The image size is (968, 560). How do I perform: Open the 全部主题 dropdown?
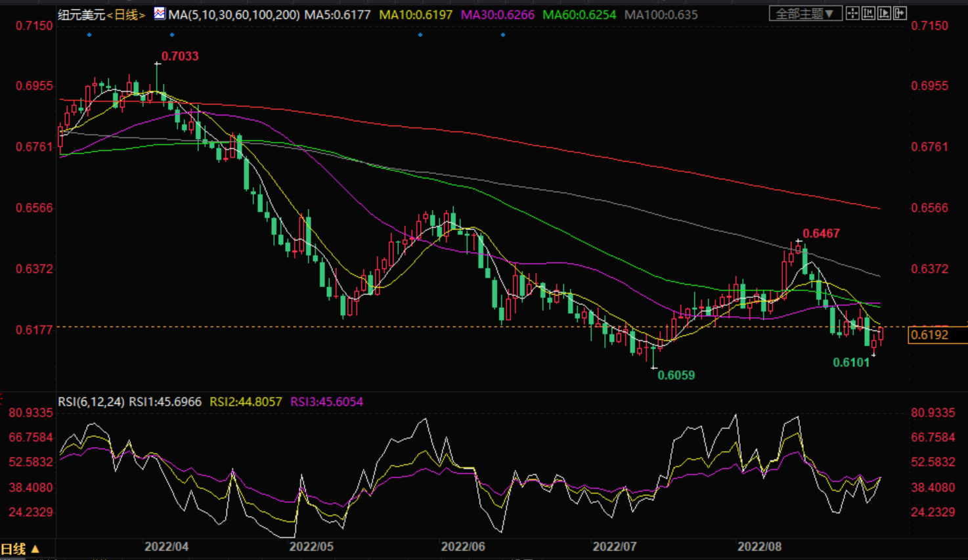[805, 14]
